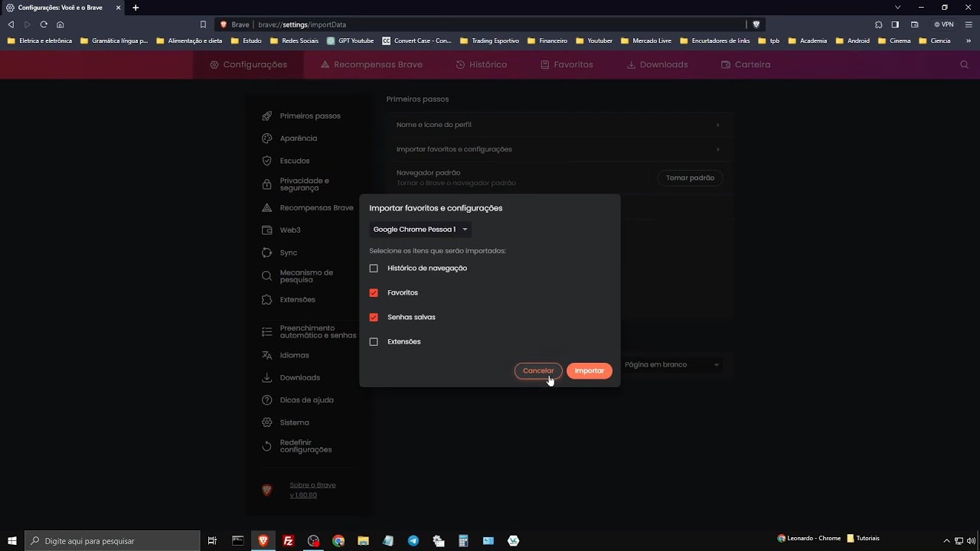Open the extensions puzzle icon
Screen dimensions: 980x551
pyautogui.click(x=878, y=24)
